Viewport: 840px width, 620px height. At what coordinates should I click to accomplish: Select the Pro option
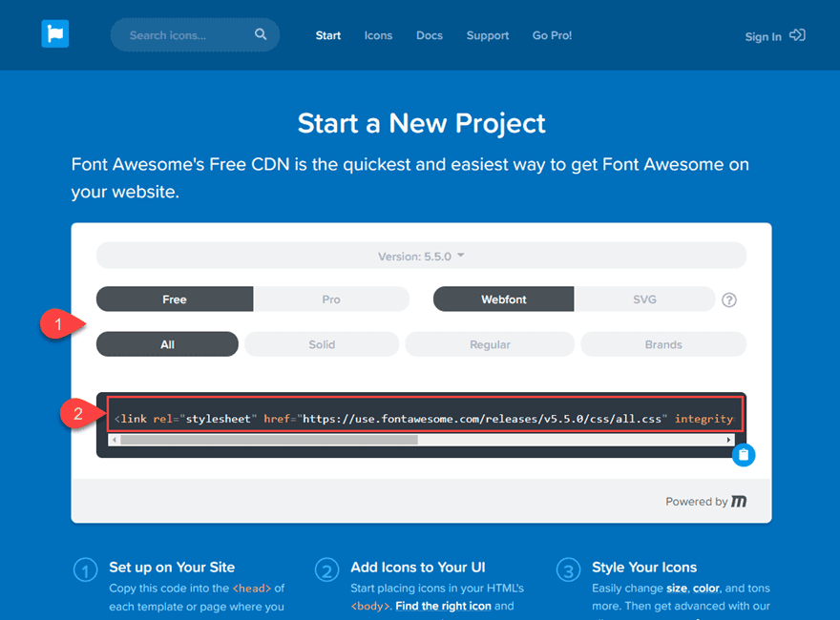331,300
